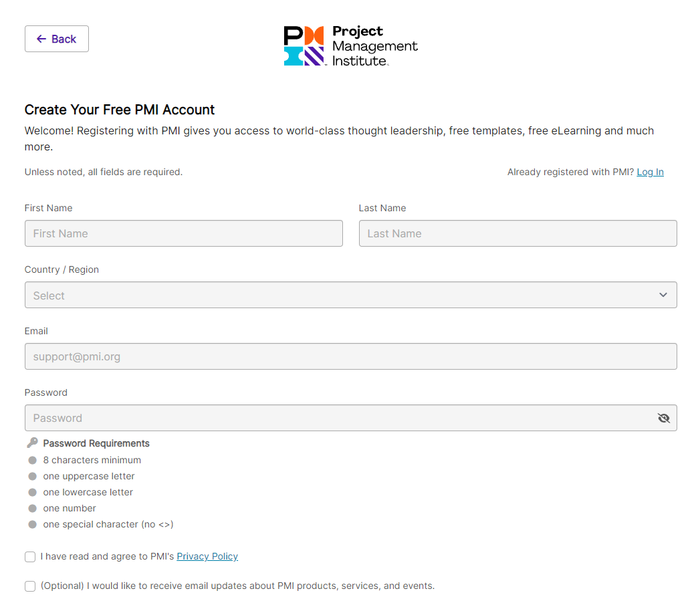The width and height of the screenshot is (700, 601).
Task: Open the Country / Region dropdown
Action: pyautogui.click(x=350, y=295)
